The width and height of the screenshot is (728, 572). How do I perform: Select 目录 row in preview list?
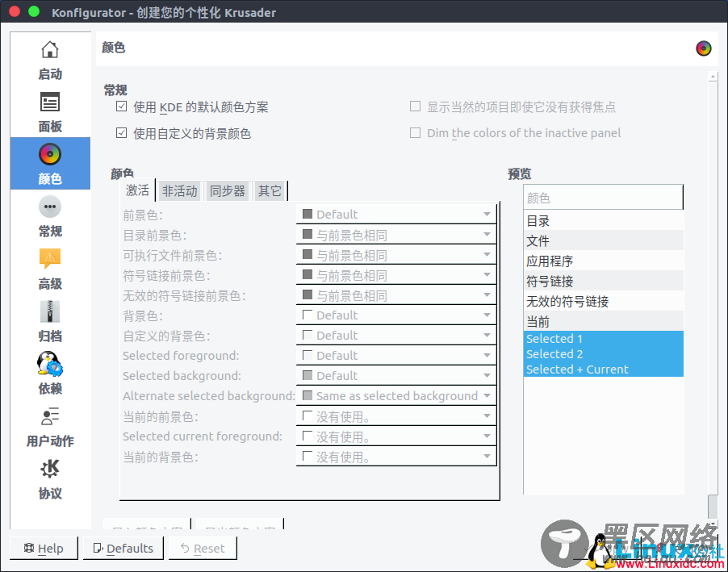click(603, 220)
